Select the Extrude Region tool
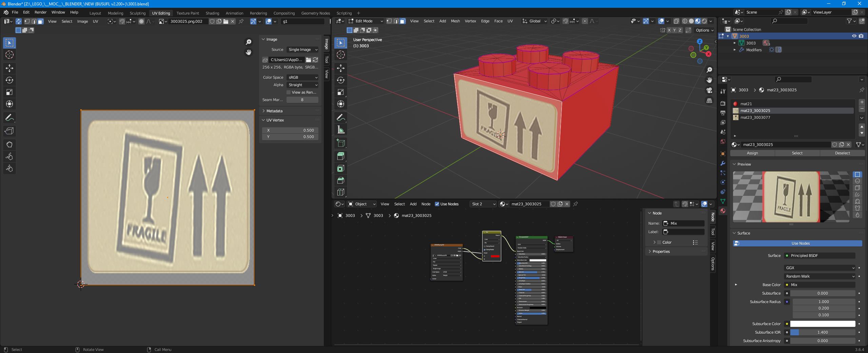This screenshot has width=868, height=353. 341,156
